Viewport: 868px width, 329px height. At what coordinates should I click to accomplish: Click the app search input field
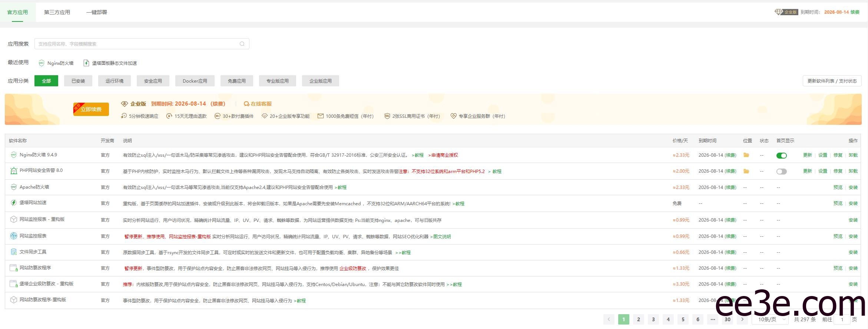click(142, 44)
